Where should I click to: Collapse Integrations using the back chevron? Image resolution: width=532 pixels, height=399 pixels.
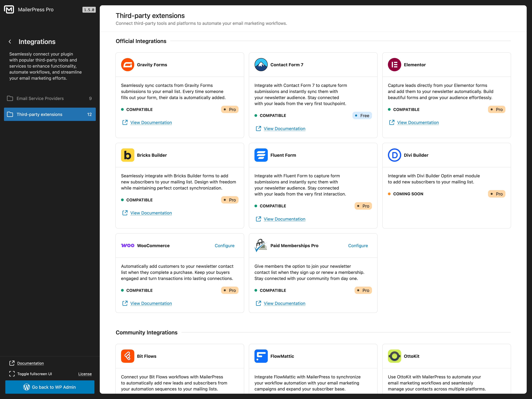click(x=10, y=41)
